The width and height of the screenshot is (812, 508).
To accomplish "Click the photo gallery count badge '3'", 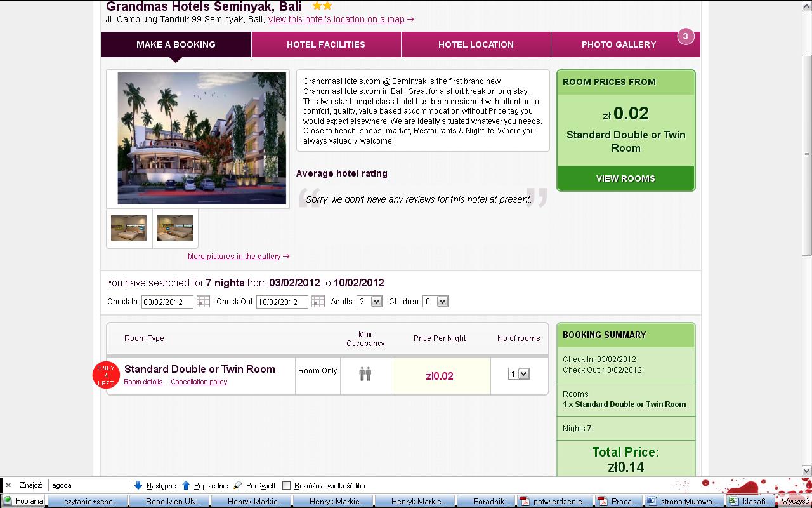I will [x=685, y=36].
